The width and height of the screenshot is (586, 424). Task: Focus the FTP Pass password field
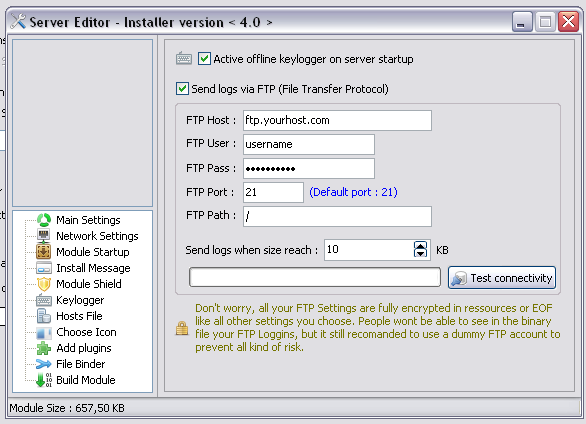(x=309, y=168)
